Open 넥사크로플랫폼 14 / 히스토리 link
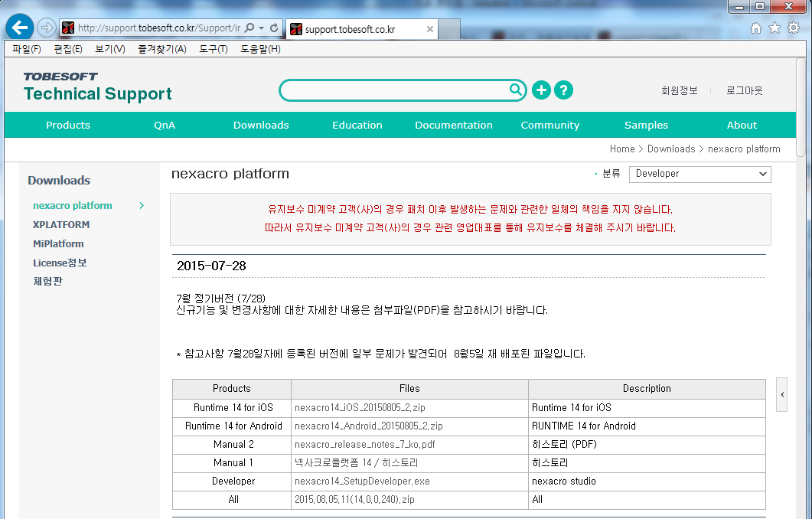812x519 pixels. click(357, 462)
